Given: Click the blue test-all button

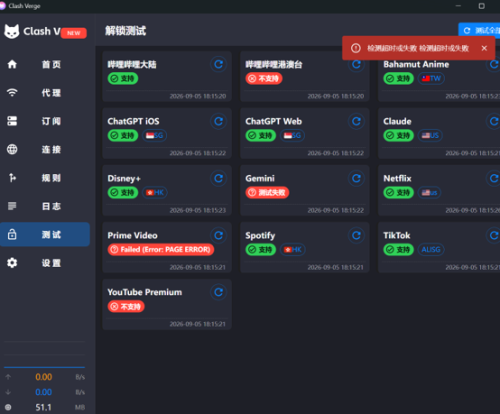Looking at the screenshot, I should (479, 31).
